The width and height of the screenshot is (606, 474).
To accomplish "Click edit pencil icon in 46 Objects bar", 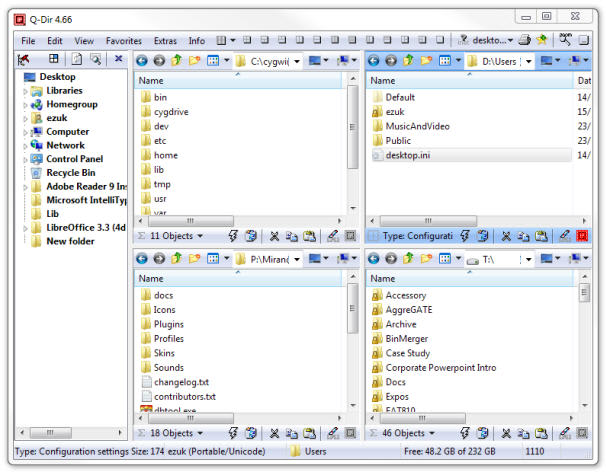I will tap(565, 433).
